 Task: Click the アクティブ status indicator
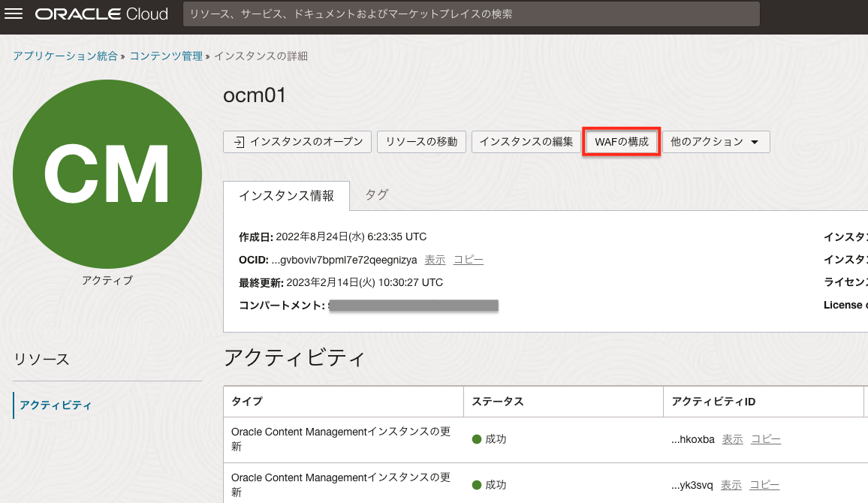107,280
